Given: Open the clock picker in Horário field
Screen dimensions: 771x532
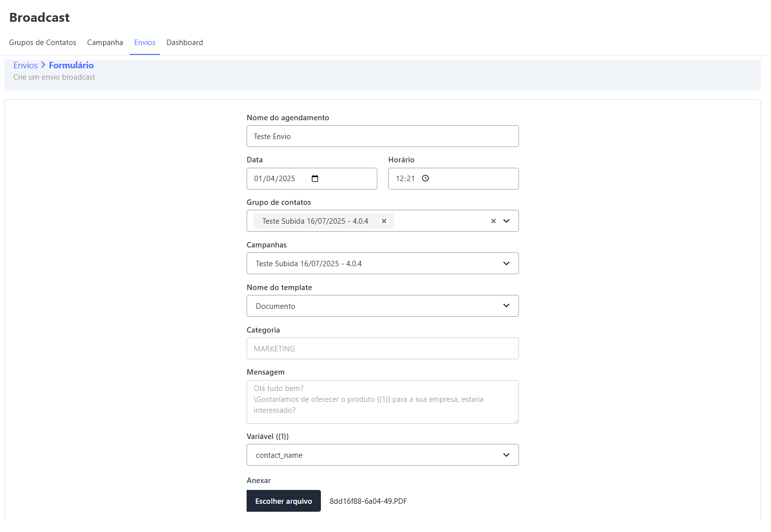Looking at the screenshot, I should (x=425, y=179).
